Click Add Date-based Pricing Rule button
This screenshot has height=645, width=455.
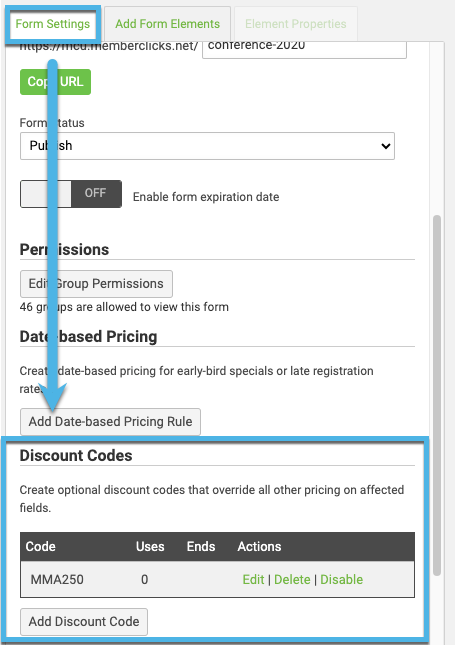(x=110, y=422)
